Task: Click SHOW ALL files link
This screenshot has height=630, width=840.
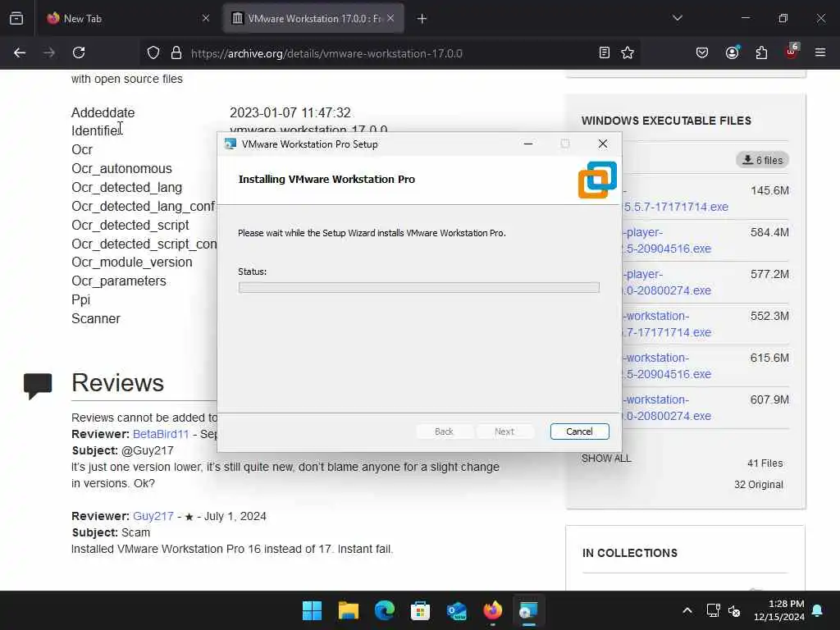Action: tap(606, 459)
